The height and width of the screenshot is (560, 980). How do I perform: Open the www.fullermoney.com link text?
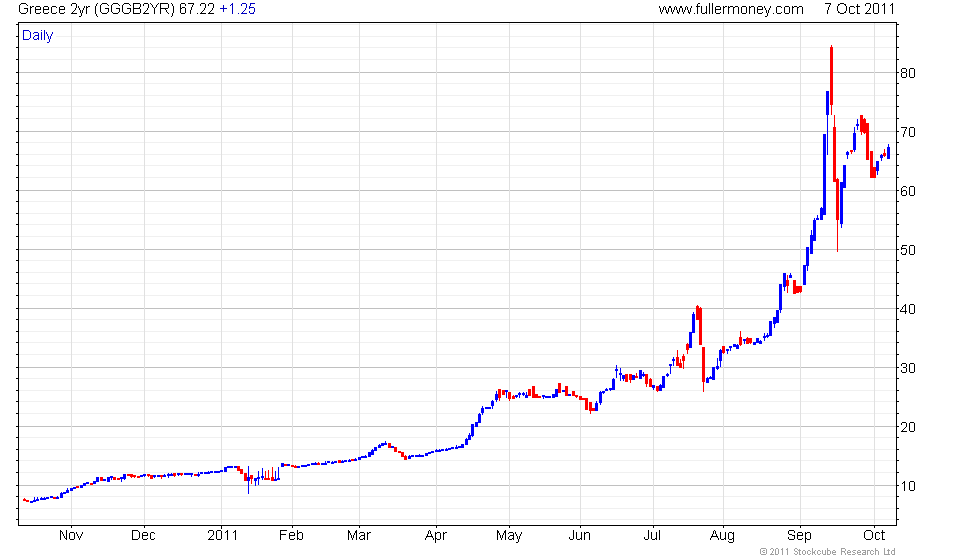click(731, 9)
